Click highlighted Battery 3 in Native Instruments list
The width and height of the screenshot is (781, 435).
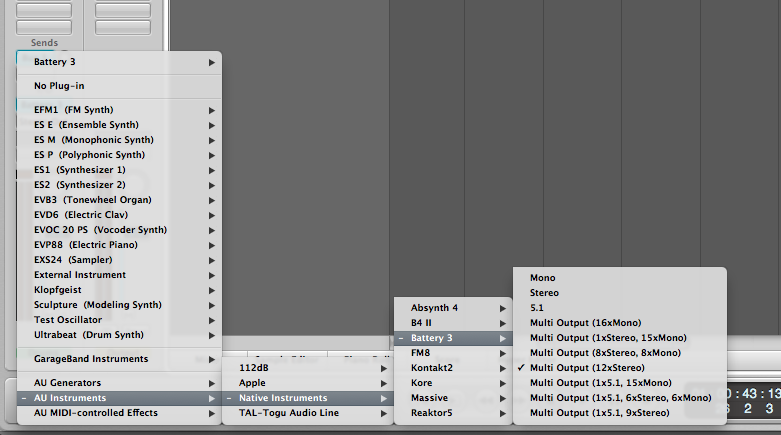(453, 338)
